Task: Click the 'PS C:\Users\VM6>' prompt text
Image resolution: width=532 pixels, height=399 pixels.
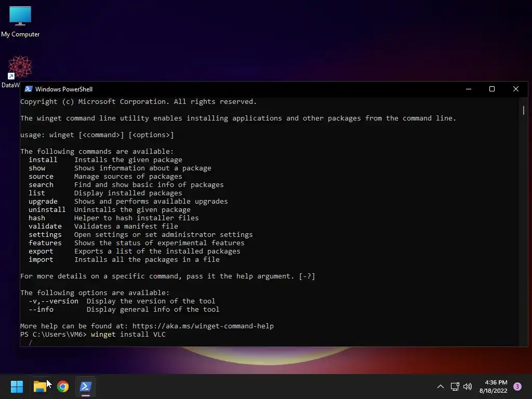Action: tap(54, 334)
